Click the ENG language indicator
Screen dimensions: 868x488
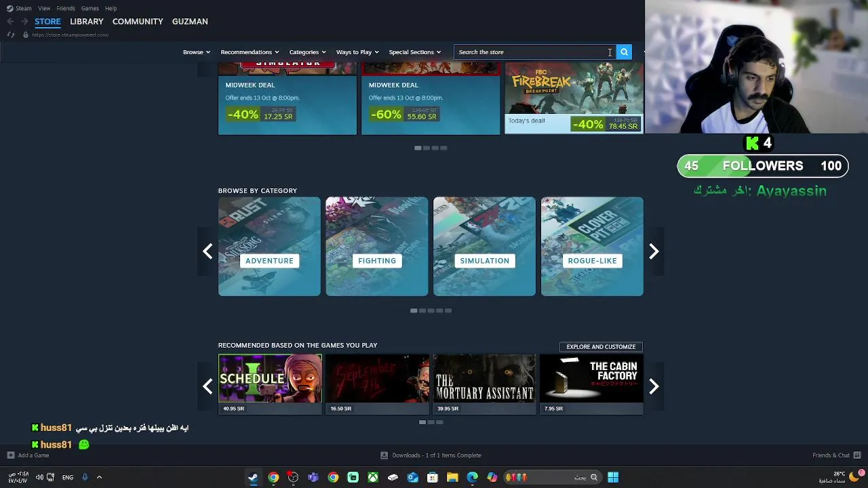click(x=68, y=477)
